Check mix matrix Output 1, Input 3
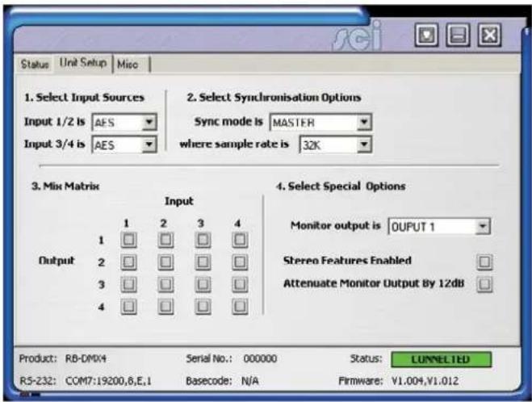This screenshot has height=402, width=532. click(x=203, y=240)
